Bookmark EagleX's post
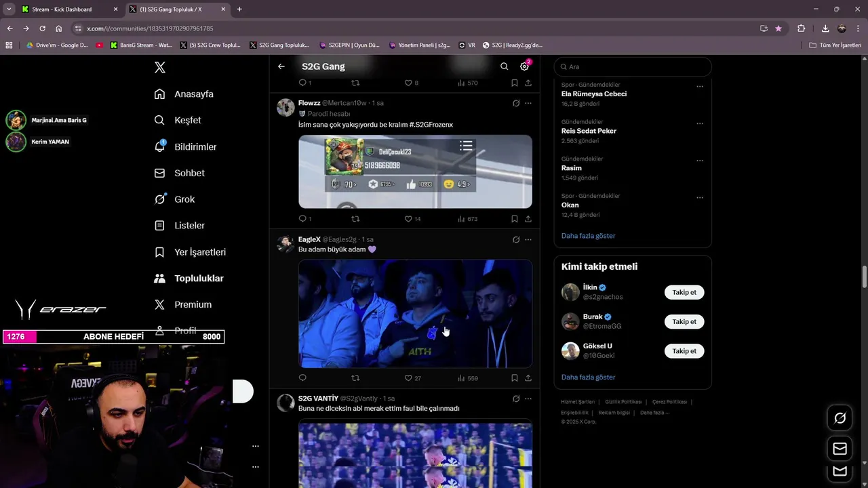Image resolution: width=868 pixels, height=488 pixels. [x=515, y=378]
